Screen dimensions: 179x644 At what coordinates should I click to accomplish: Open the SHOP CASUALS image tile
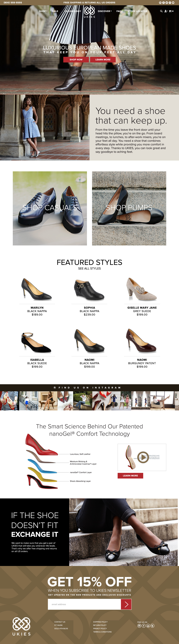(x=50, y=208)
